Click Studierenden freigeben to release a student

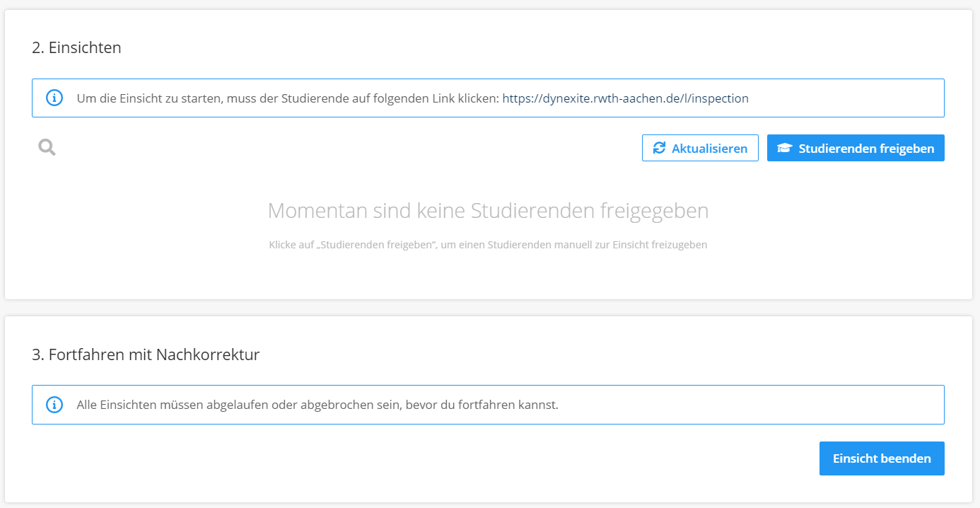[x=856, y=148]
